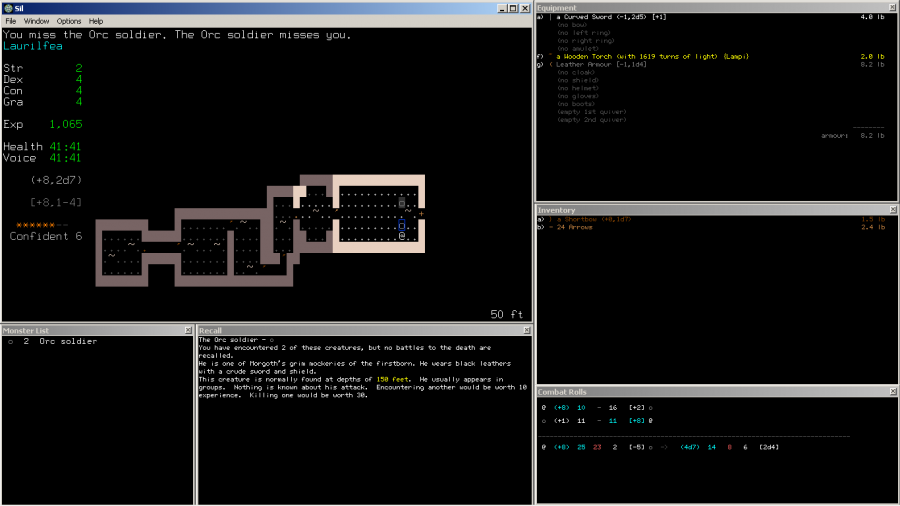Click the armour value [+8,1-4]
Screen dimensions: 900x506
coord(56,203)
